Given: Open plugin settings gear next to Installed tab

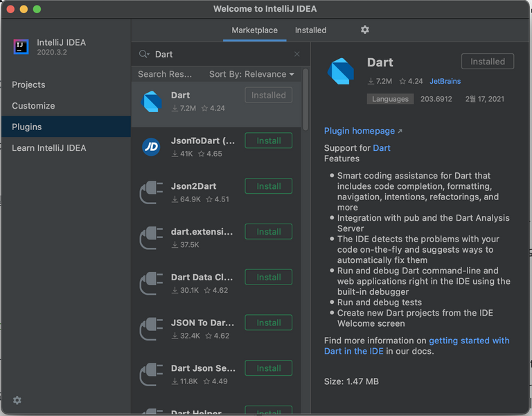Looking at the screenshot, I should click(x=365, y=30).
